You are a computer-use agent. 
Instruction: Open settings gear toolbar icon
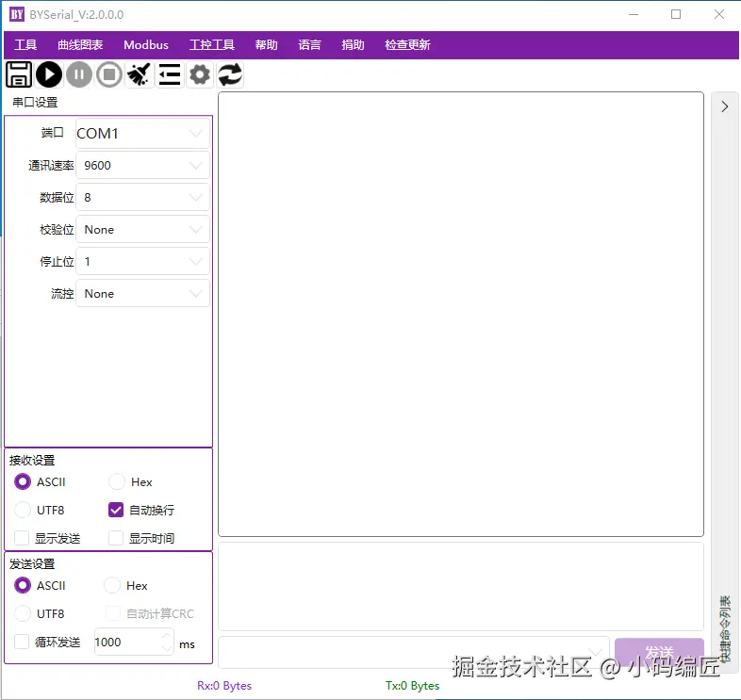pos(200,74)
